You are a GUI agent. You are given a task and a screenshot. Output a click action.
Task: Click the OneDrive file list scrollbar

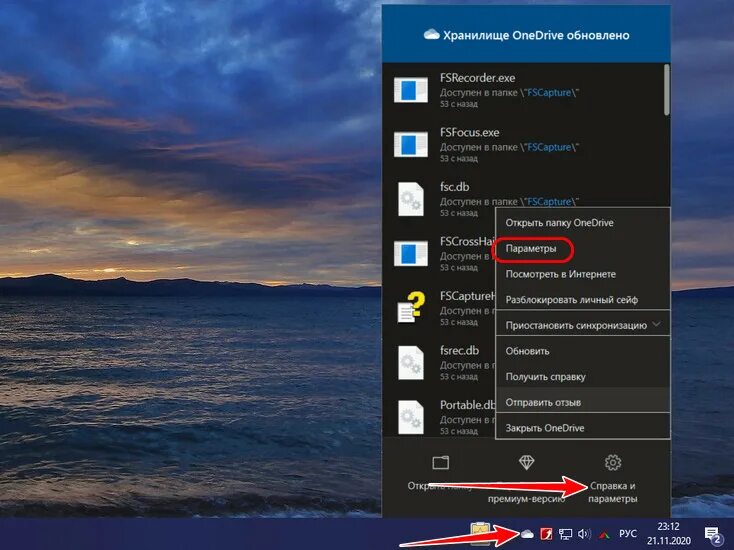coord(667,89)
